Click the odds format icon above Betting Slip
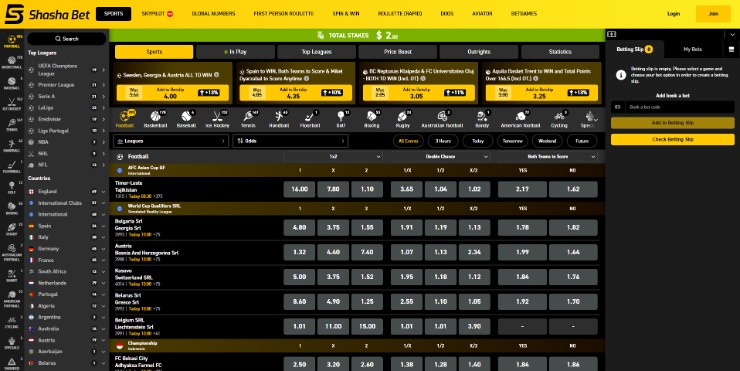The image size is (740, 371). [612, 34]
